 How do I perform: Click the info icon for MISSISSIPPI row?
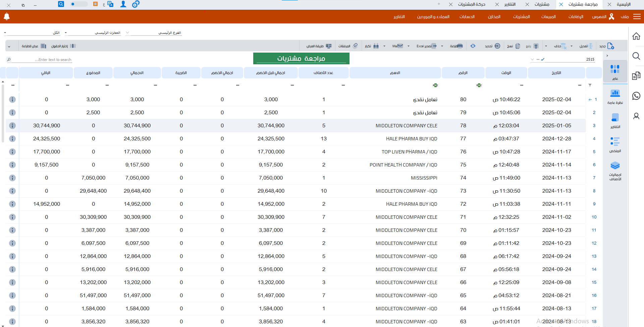tap(12, 178)
